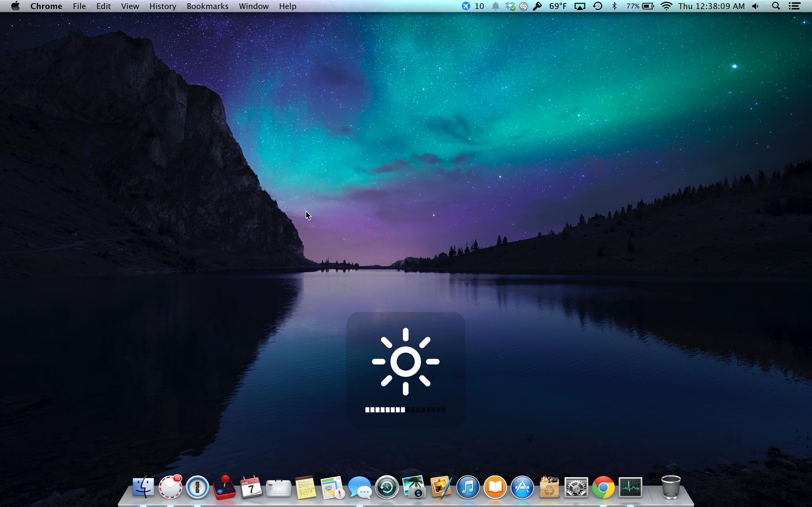Open the AirPlay display menu

pos(580,6)
